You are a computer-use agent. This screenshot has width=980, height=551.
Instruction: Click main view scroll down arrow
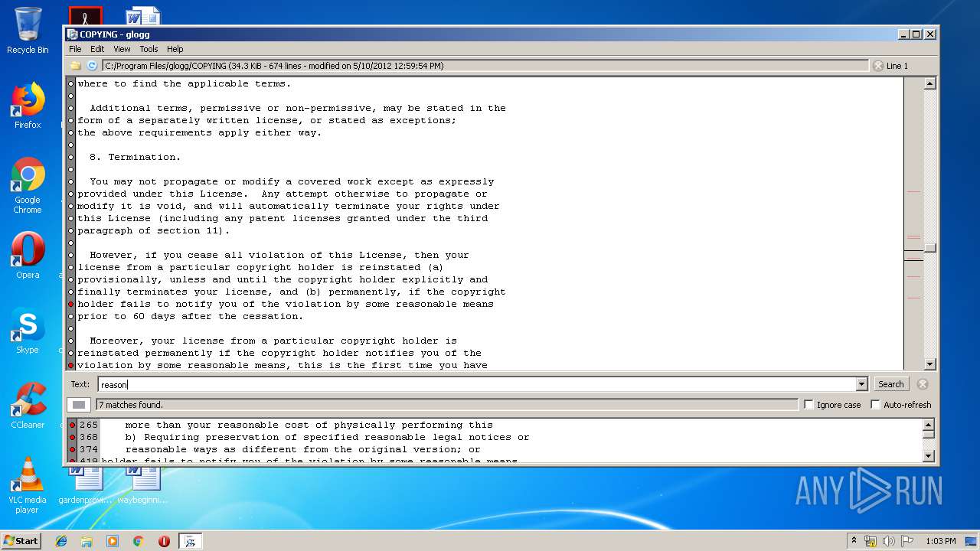click(930, 365)
